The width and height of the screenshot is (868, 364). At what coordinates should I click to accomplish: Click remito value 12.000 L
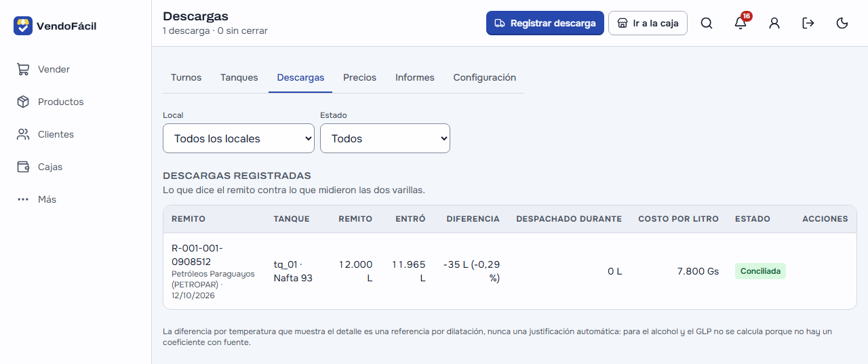[356, 271]
